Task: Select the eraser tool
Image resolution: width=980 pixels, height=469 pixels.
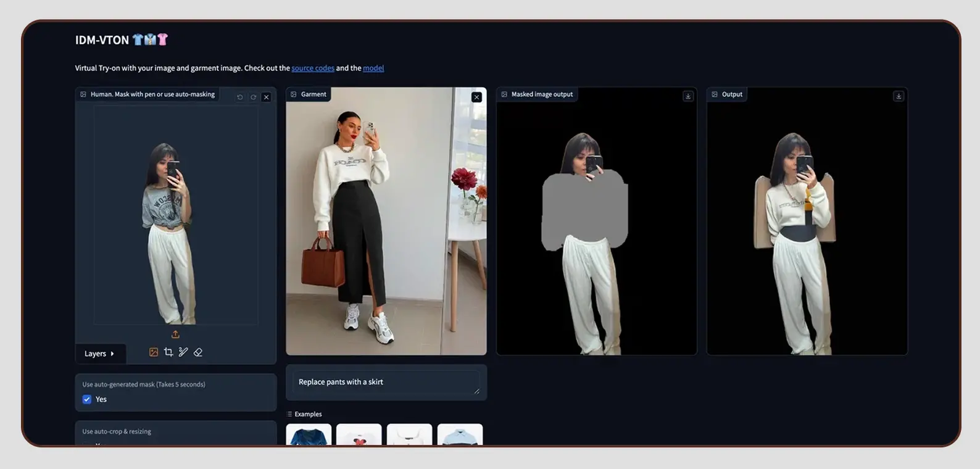Action: (198, 352)
